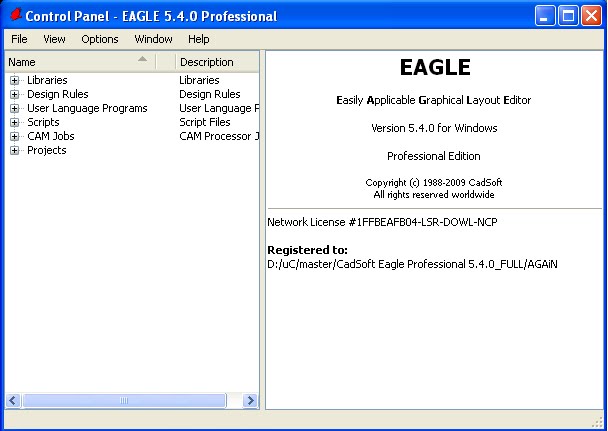Click the 'Network License' text line
The width and height of the screenshot is (608, 431).
382,222
